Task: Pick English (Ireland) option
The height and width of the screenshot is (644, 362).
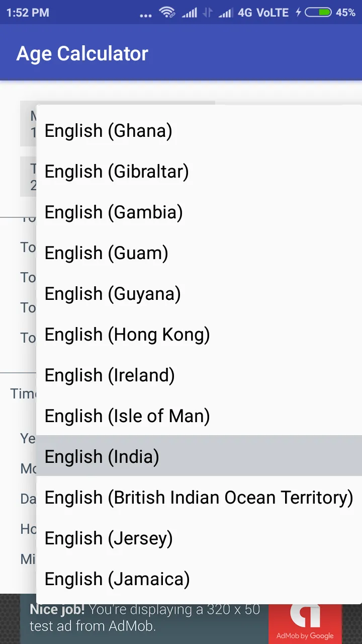Action: 199,375
